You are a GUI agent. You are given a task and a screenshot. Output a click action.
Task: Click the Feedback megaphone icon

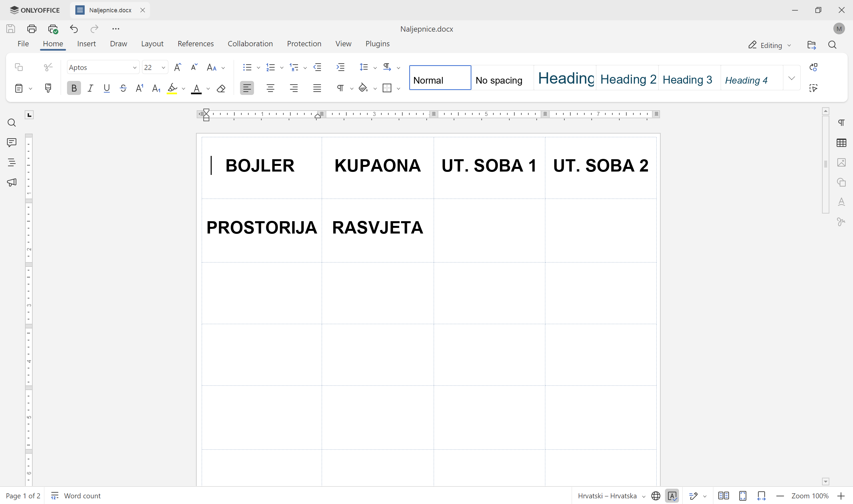pos(12,182)
